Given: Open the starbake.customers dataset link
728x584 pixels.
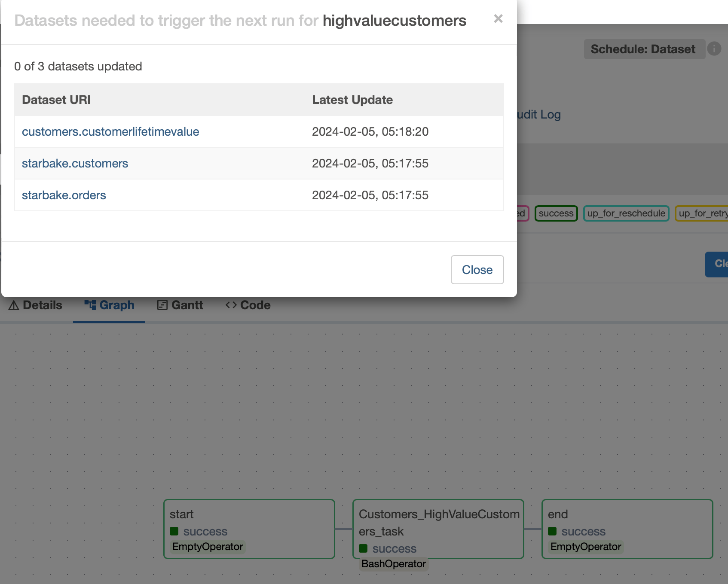Looking at the screenshot, I should coord(75,164).
